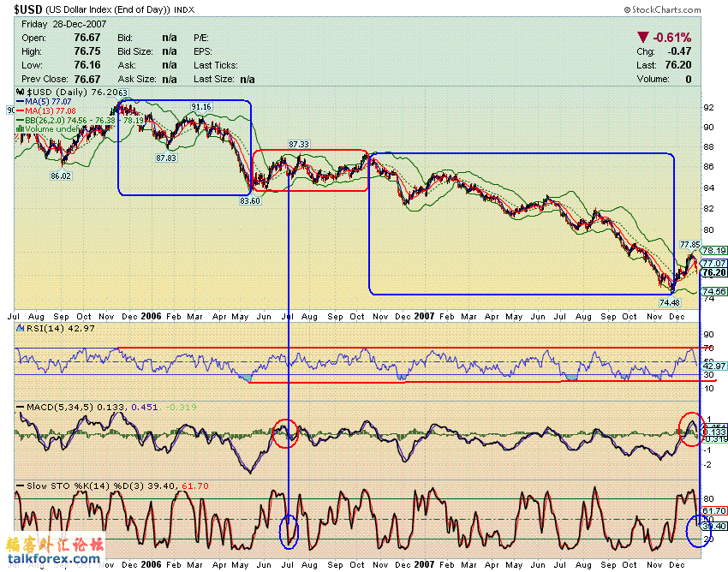
Task: Click the red MA(13) legend line marker
Action: (21, 111)
